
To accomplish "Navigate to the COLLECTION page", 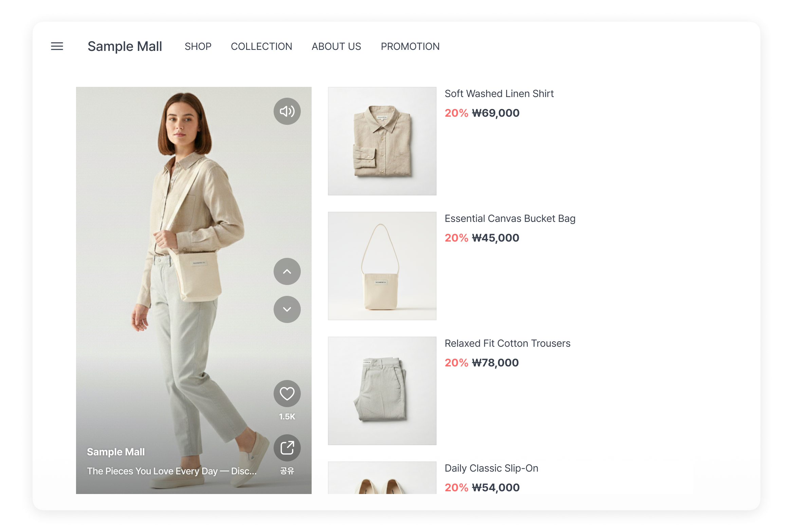I will click(262, 46).
